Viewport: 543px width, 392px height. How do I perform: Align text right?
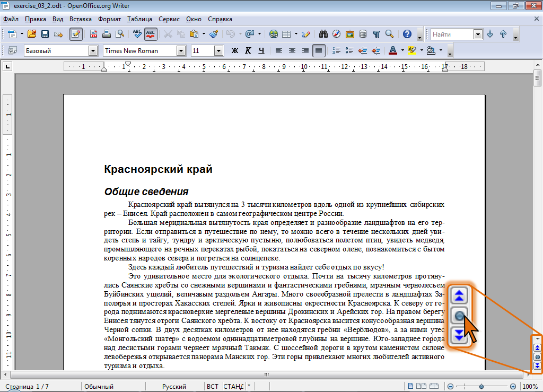pyautogui.click(x=305, y=50)
